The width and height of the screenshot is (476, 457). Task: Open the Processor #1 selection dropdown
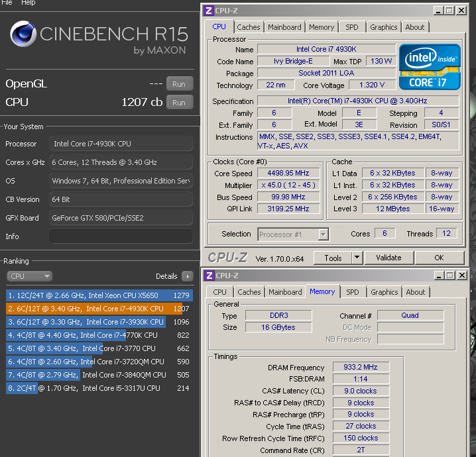coord(293,234)
